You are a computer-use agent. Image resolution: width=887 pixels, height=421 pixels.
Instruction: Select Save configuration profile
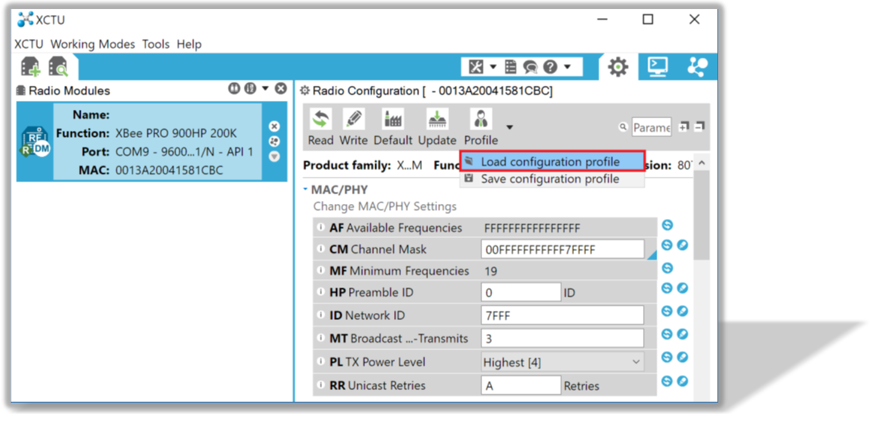[552, 179]
